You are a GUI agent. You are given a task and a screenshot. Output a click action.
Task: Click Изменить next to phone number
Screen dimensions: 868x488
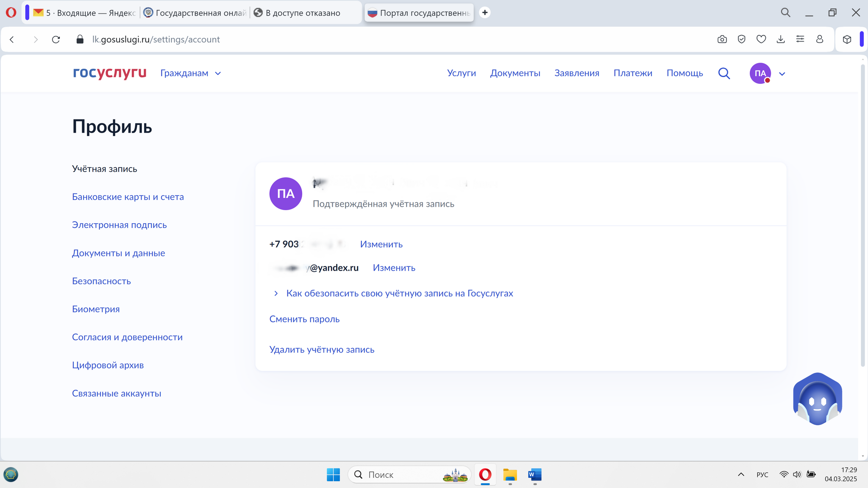381,244
